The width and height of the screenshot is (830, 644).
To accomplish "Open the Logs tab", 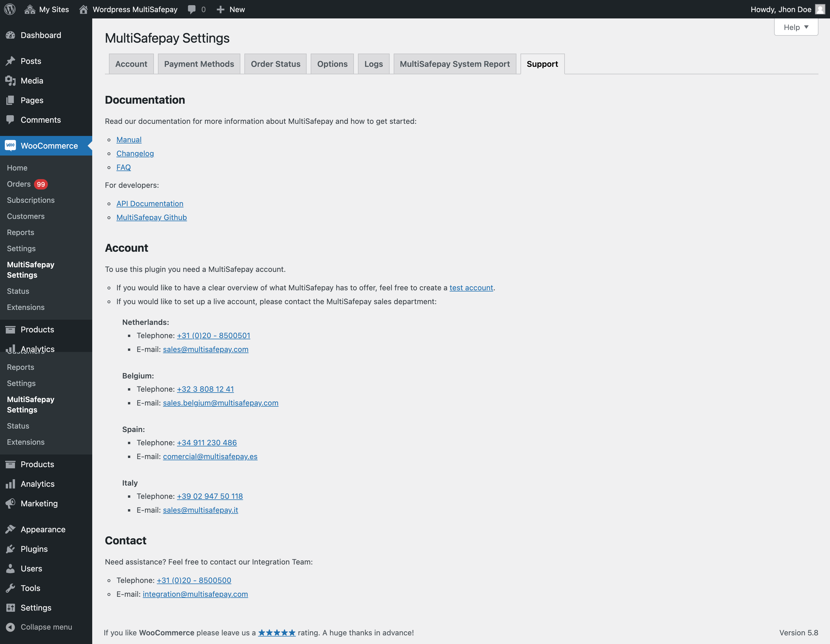I will click(373, 64).
